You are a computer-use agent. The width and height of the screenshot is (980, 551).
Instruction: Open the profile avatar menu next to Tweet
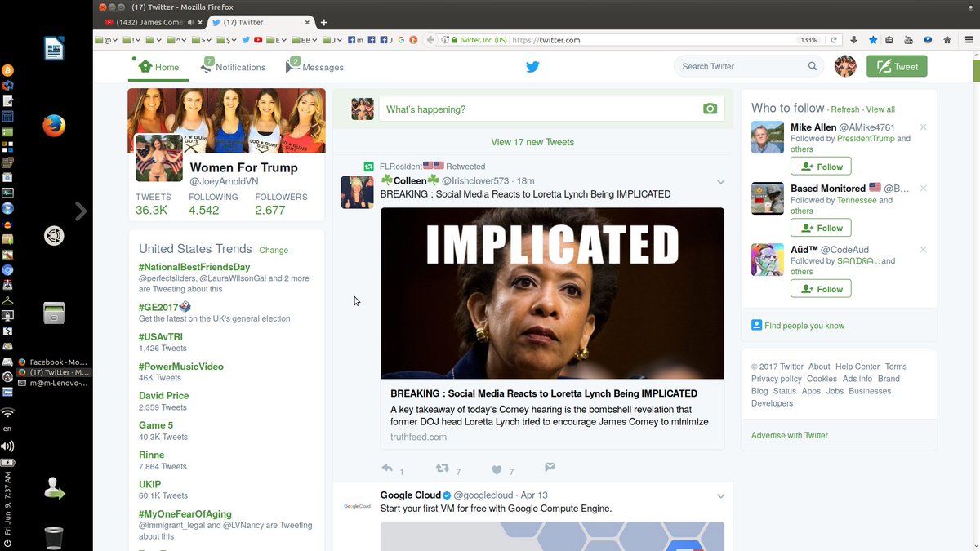pyautogui.click(x=845, y=66)
